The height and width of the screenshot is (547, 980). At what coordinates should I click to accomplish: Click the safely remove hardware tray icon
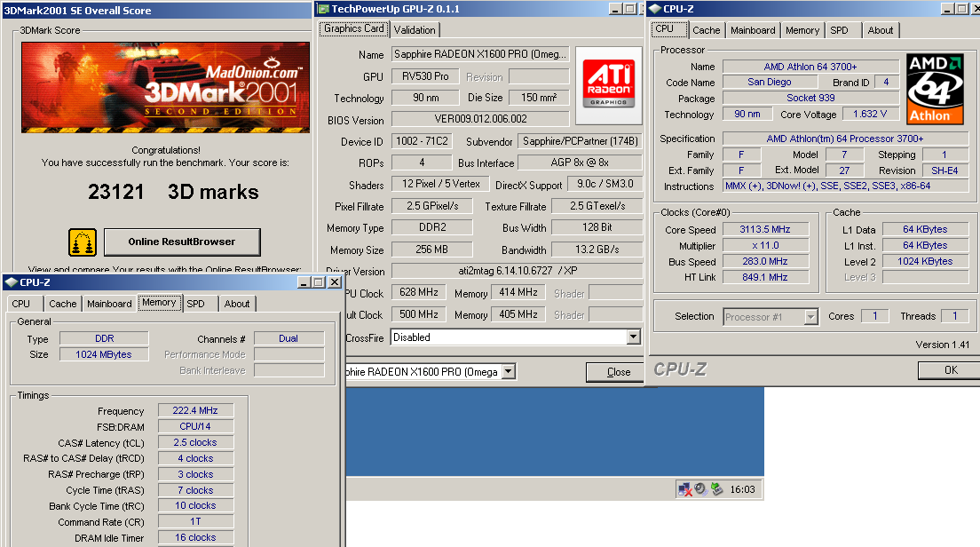point(717,489)
